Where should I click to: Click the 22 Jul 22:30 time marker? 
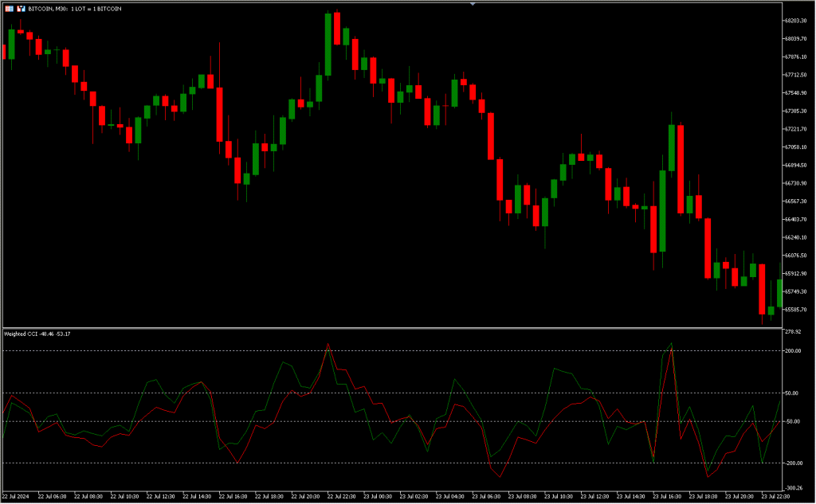point(341,497)
